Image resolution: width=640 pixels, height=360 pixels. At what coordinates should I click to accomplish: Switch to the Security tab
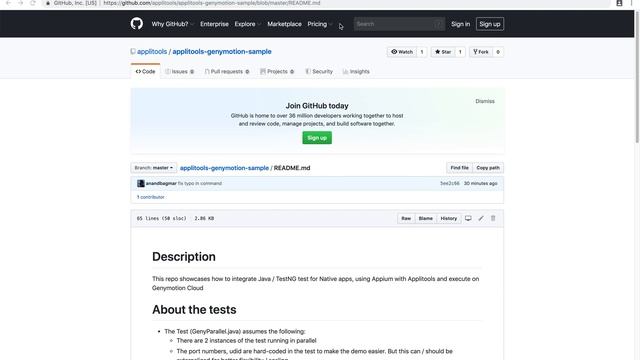coord(319,71)
